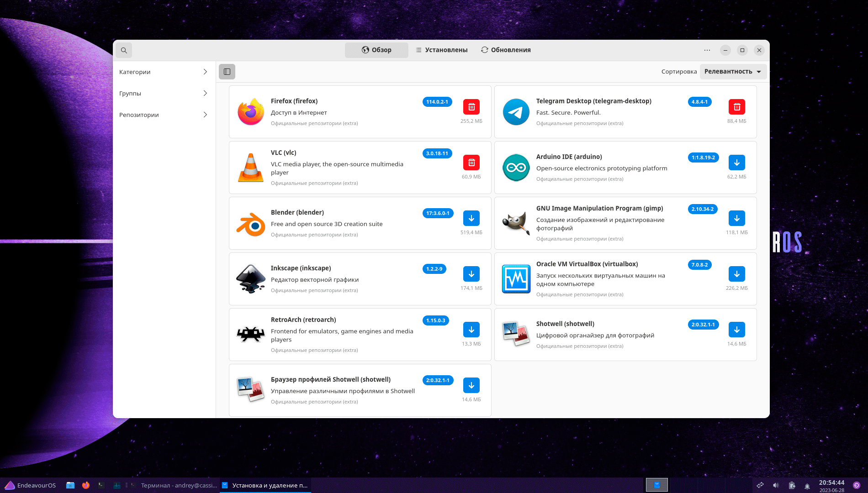Switch to the Обзор tab

(376, 50)
